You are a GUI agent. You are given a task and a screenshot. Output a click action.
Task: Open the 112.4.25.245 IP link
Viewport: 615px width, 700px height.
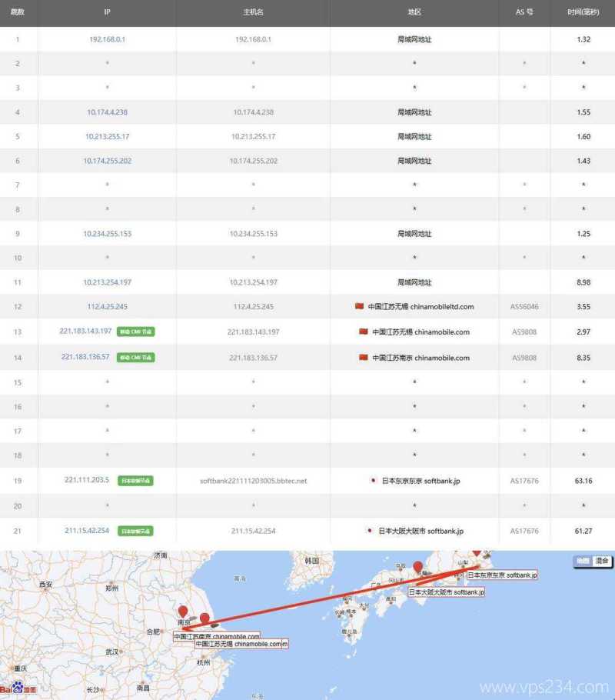pyautogui.click(x=107, y=306)
